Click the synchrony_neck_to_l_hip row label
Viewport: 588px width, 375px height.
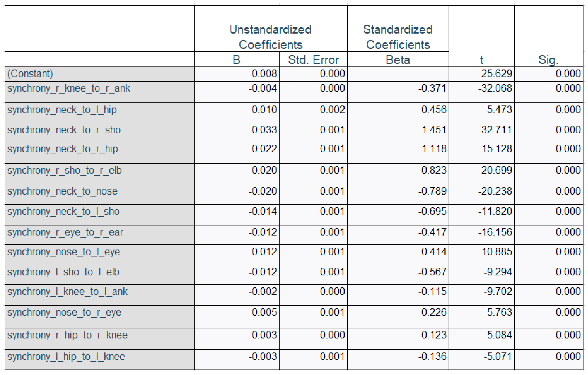point(62,110)
